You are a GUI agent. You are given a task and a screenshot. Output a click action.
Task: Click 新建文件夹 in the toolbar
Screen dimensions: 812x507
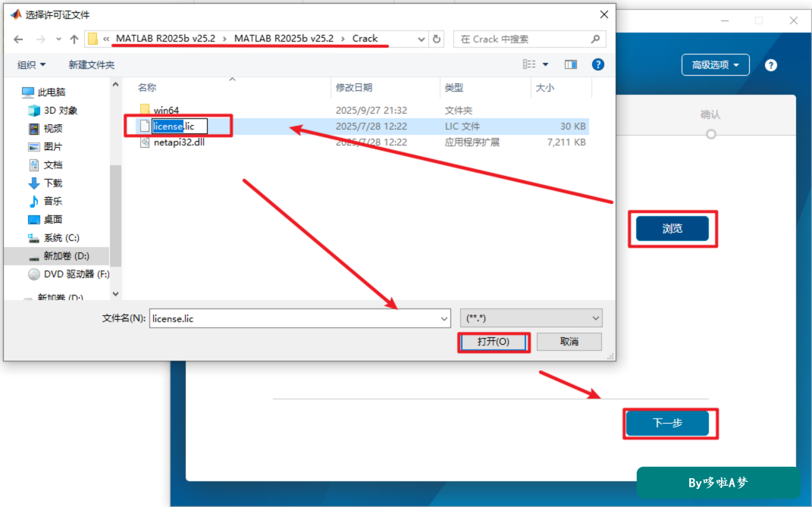pos(92,64)
